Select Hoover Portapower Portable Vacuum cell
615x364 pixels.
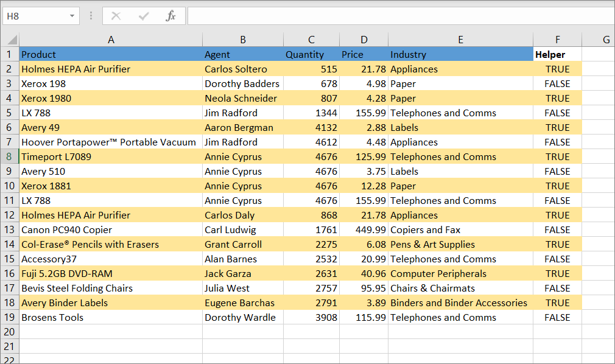click(x=111, y=142)
